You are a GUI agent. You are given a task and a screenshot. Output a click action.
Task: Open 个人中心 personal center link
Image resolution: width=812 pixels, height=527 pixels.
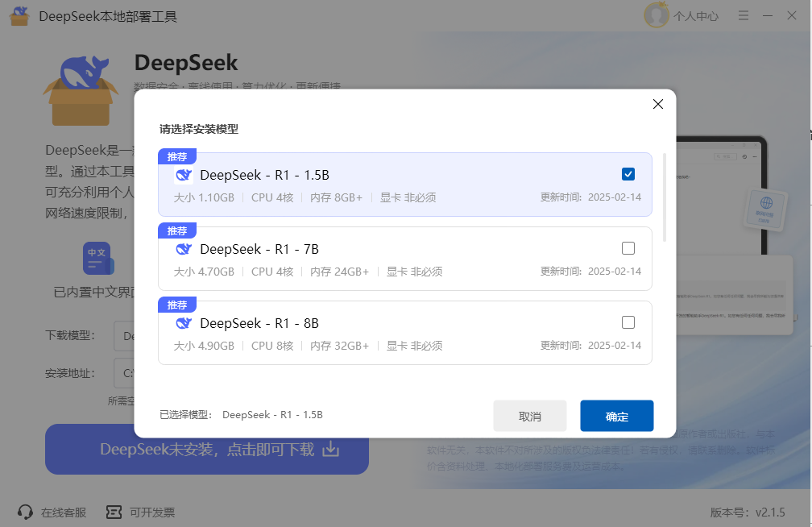pos(696,16)
